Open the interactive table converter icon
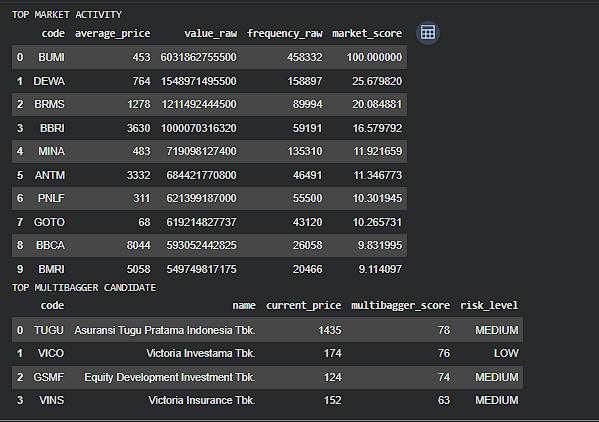The image size is (599, 422). (428, 33)
